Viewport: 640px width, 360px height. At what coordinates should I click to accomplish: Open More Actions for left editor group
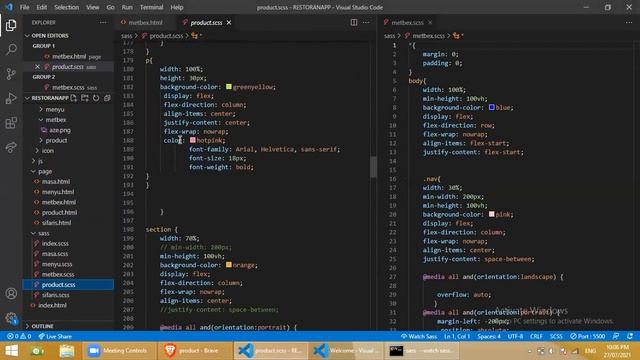(x=366, y=22)
